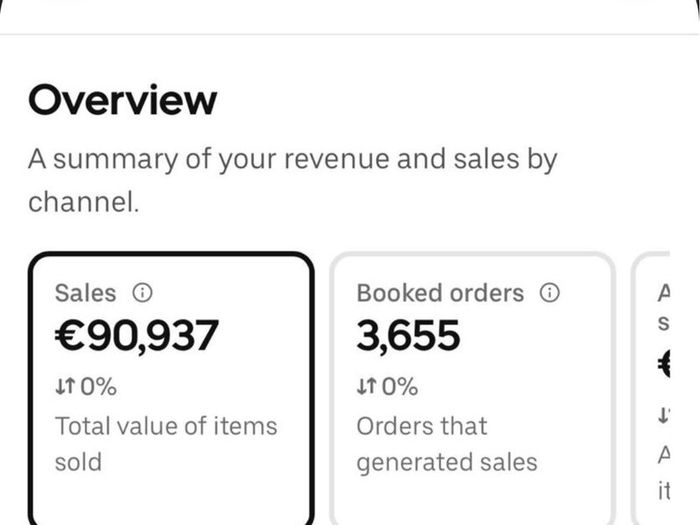The width and height of the screenshot is (700, 525).
Task: Click the 0% change under Booked orders figure
Action: pos(400,387)
